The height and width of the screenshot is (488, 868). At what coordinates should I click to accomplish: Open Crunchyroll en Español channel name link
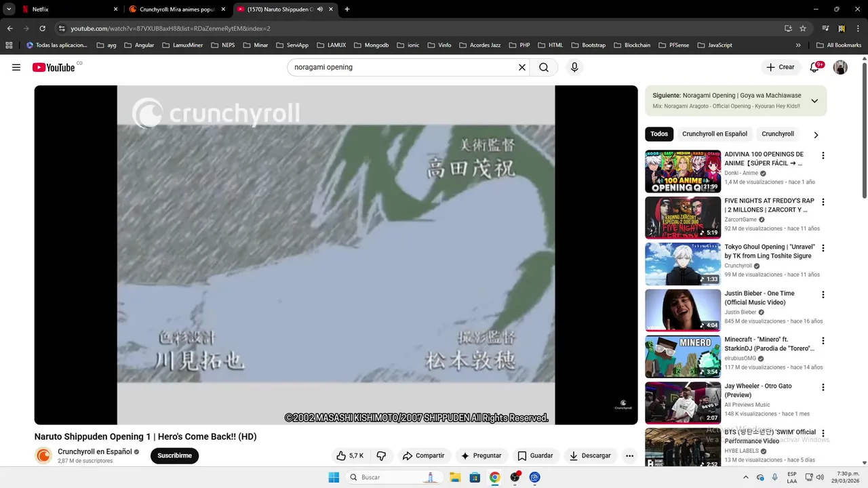click(x=95, y=451)
